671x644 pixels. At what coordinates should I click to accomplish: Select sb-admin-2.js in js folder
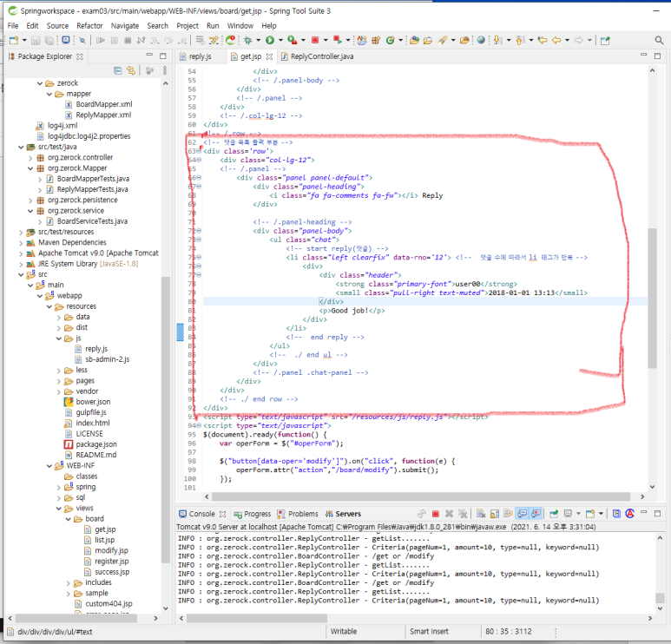point(107,359)
